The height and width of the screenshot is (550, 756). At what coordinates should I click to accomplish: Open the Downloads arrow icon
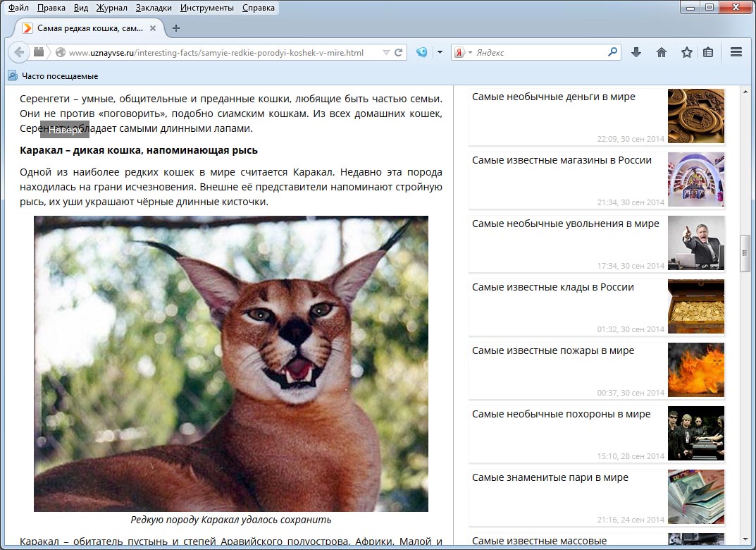tap(636, 52)
